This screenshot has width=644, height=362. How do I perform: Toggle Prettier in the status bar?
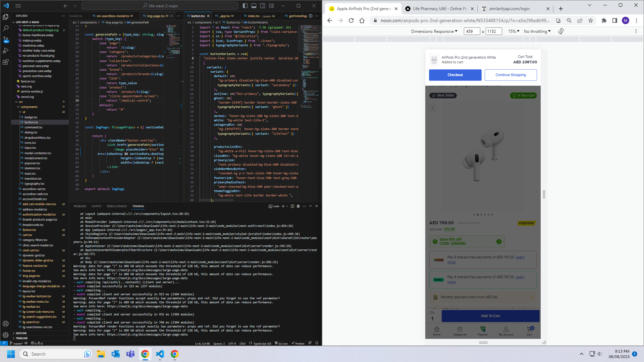point(298,343)
